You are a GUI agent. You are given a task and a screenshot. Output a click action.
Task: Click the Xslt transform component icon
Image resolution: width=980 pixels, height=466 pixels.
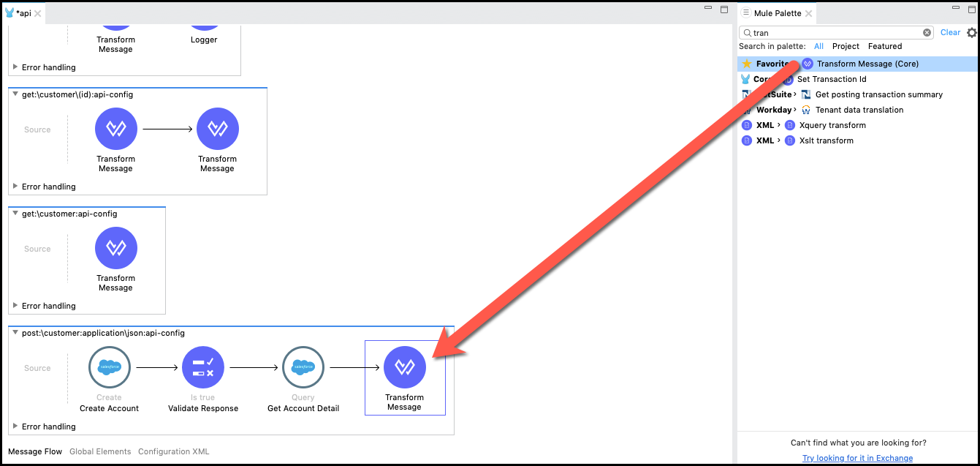pyautogui.click(x=790, y=140)
